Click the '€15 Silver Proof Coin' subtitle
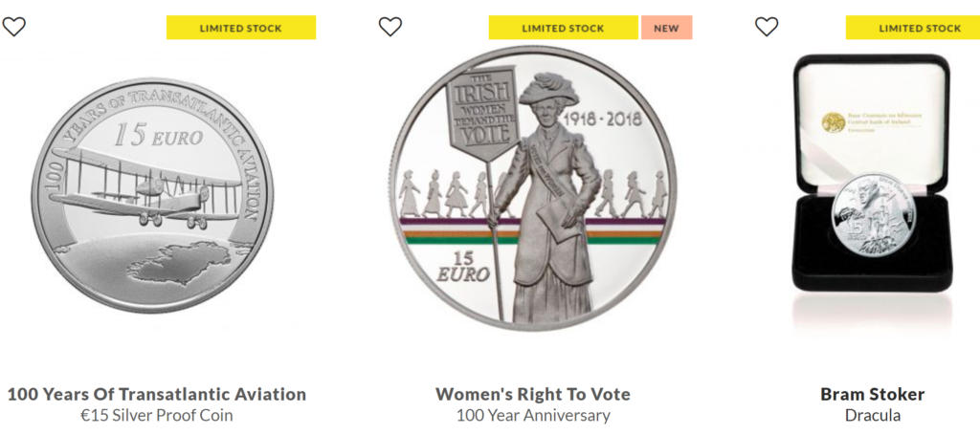 pos(157,416)
